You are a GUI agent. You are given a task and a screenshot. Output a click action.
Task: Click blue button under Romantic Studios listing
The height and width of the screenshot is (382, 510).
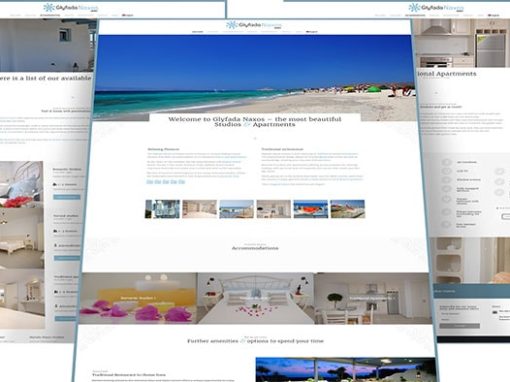(67, 197)
